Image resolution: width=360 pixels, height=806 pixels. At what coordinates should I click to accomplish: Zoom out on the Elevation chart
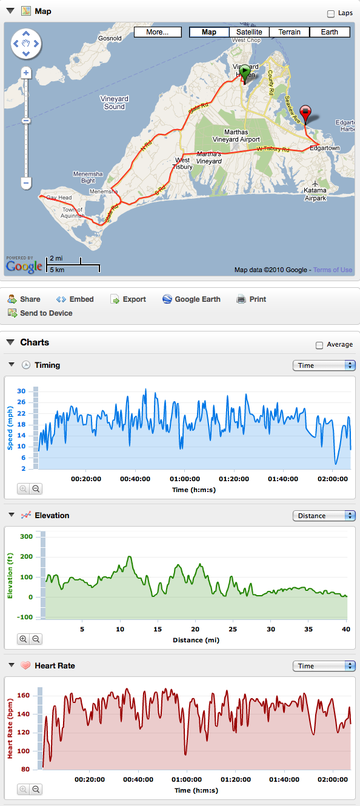pyautogui.click(x=35, y=639)
